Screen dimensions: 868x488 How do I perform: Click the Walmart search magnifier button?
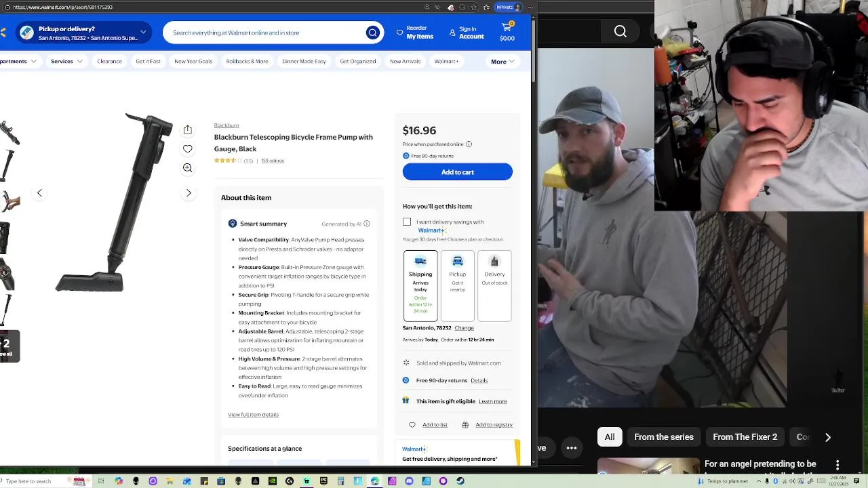[x=372, y=33]
